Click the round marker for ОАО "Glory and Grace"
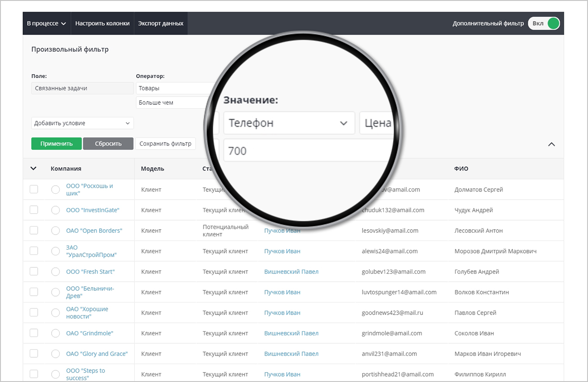Image resolution: width=588 pixels, height=382 pixels. point(56,354)
